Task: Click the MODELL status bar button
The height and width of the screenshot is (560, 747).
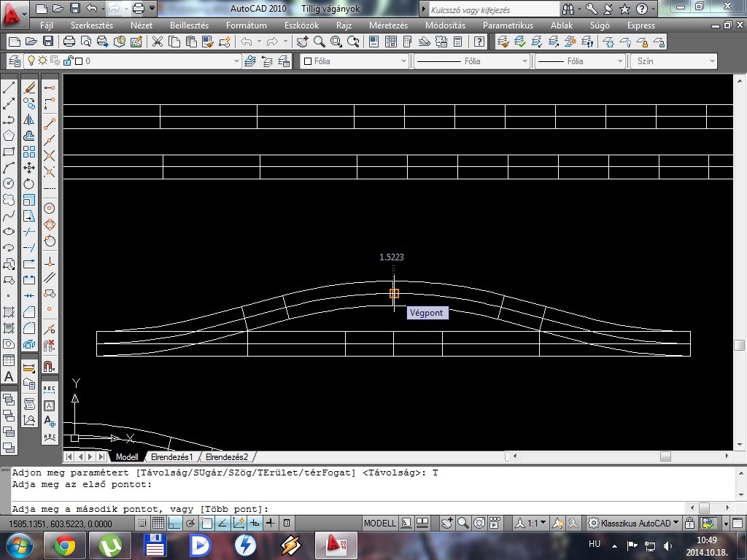Action: click(x=379, y=523)
